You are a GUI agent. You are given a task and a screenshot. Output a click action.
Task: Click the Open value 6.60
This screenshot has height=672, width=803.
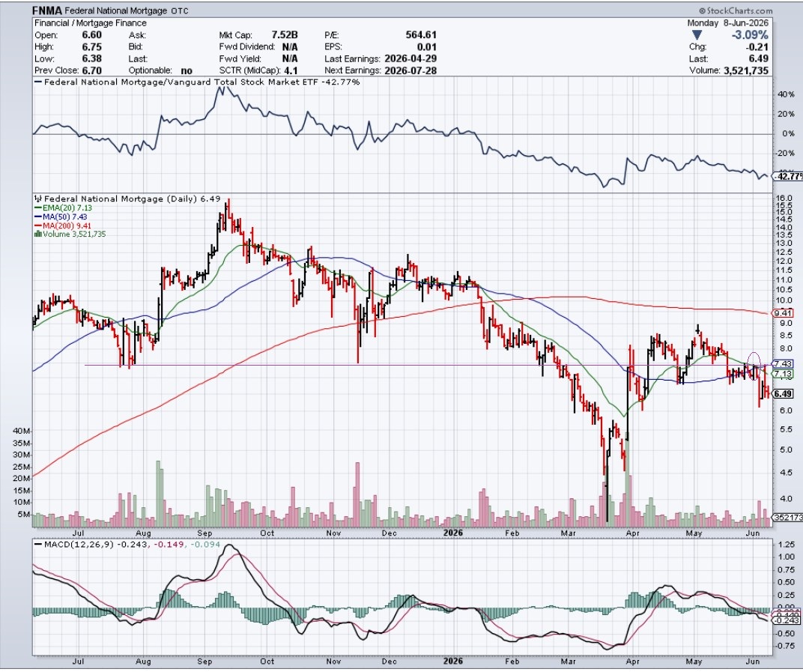91,34
